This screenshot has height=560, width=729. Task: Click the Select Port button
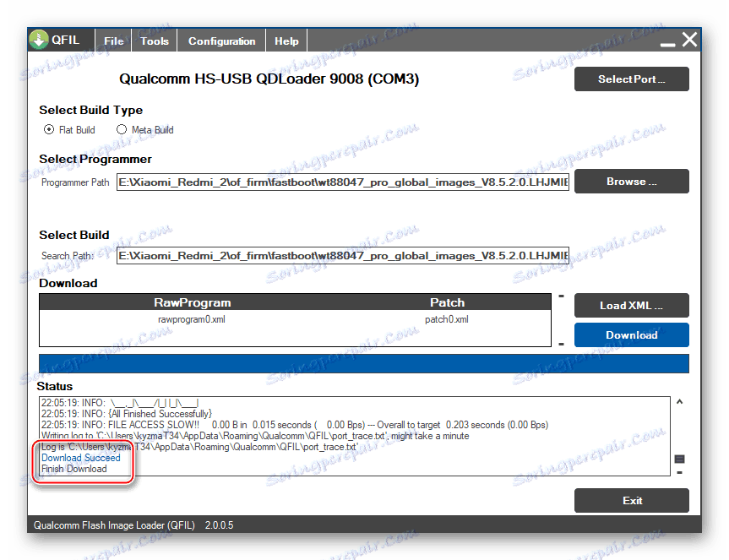631,79
